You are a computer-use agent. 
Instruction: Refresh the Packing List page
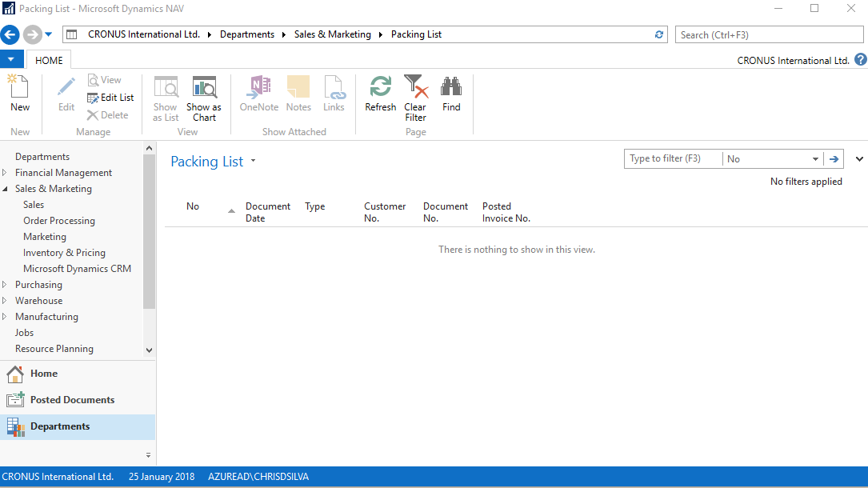coord(380,94)
